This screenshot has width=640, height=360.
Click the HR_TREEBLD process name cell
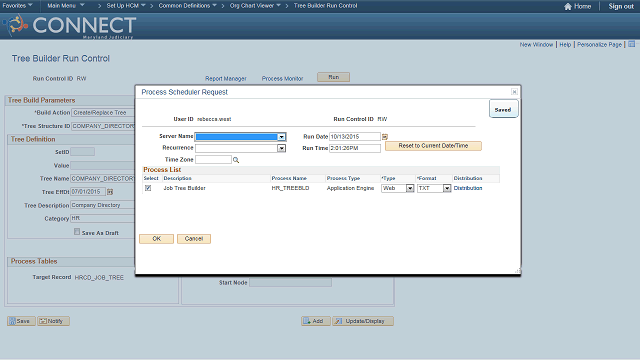click(x=290, y=188)
